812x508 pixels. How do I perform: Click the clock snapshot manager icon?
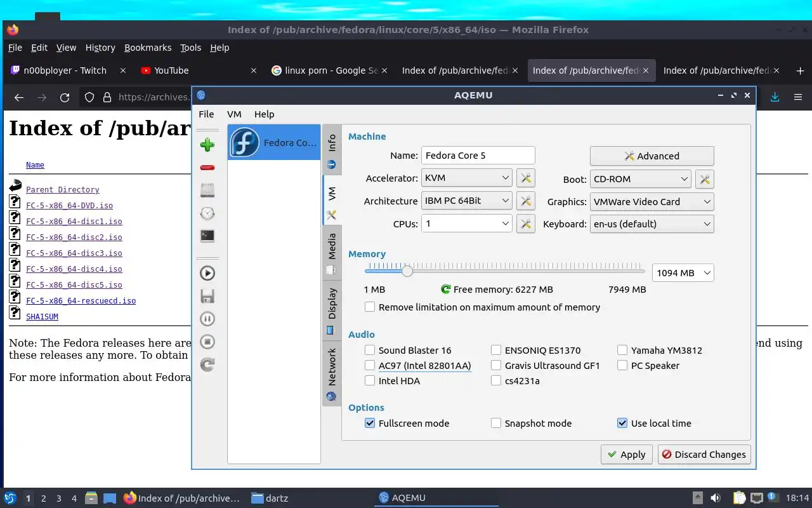[x=207, y=213]
